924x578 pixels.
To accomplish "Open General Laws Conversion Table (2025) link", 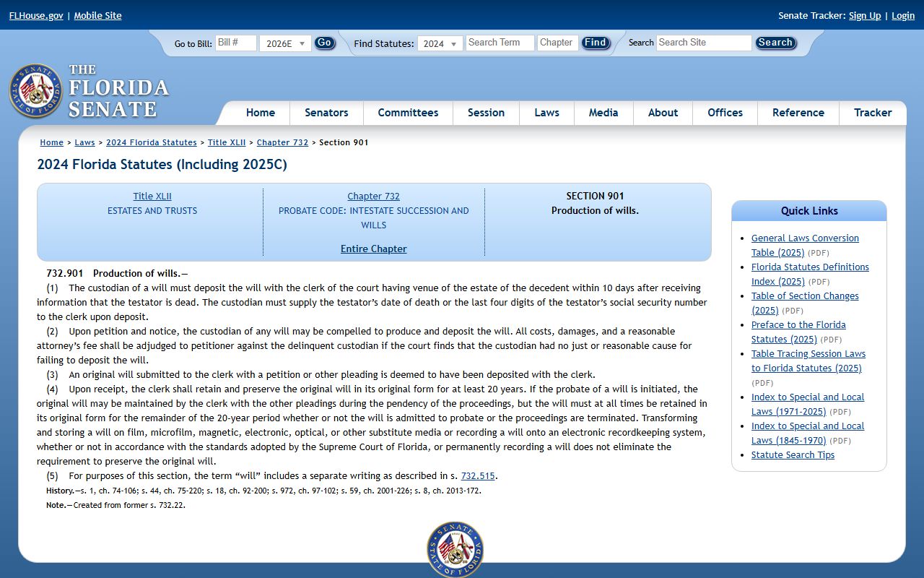I will 805,245.
